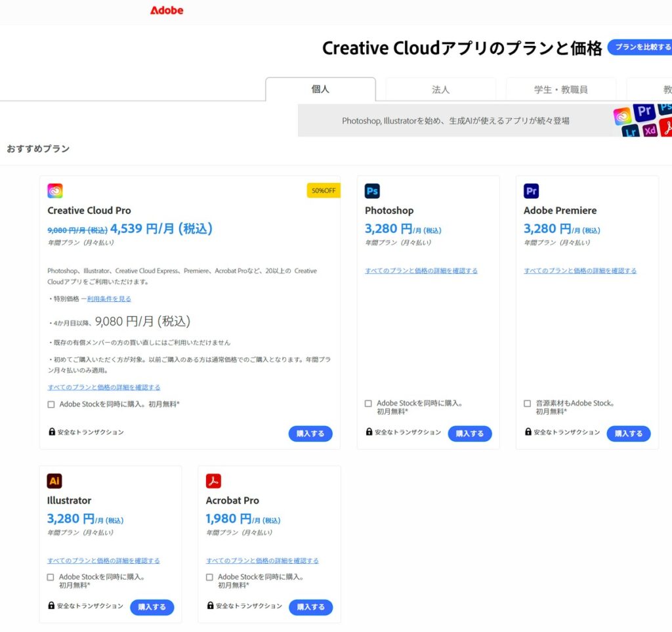Click the Adobe logo in header
Screen dimensions: 672x632
point(167,11)
